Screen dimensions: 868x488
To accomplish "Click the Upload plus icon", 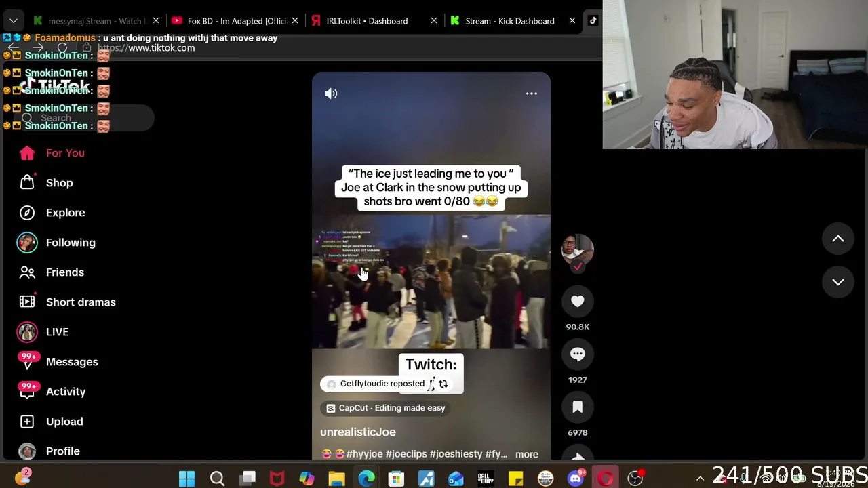I will [27, 422].
